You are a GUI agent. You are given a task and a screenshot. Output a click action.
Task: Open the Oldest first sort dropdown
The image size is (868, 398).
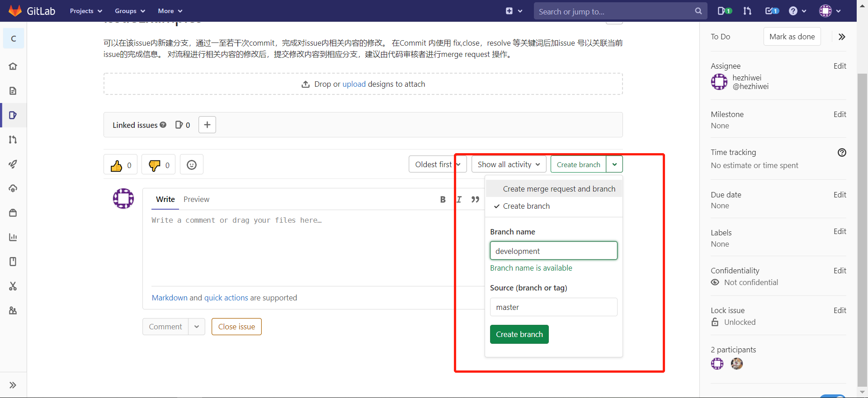point(438,164)
